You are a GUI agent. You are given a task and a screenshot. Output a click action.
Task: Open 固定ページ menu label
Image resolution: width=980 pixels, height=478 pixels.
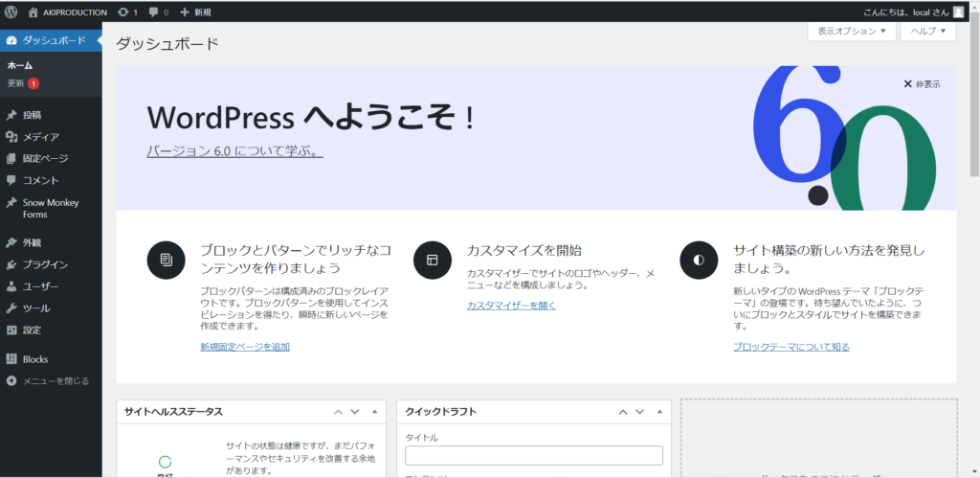46,159
